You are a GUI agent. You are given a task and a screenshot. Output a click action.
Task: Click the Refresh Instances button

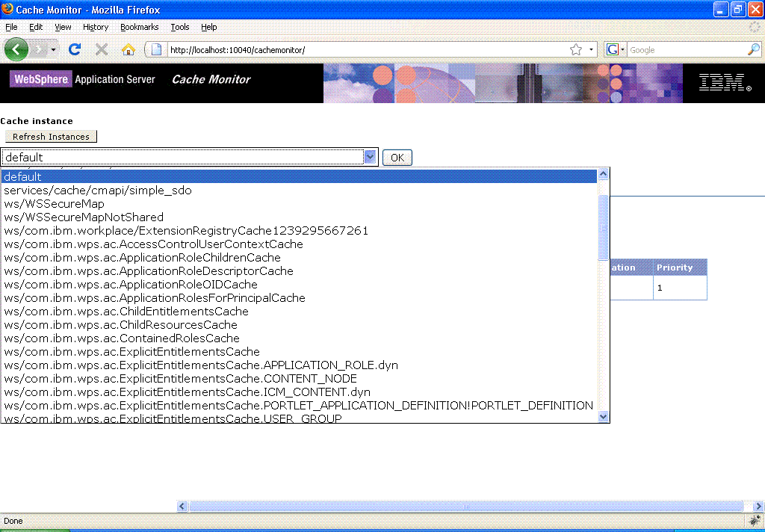pos(52,137)
